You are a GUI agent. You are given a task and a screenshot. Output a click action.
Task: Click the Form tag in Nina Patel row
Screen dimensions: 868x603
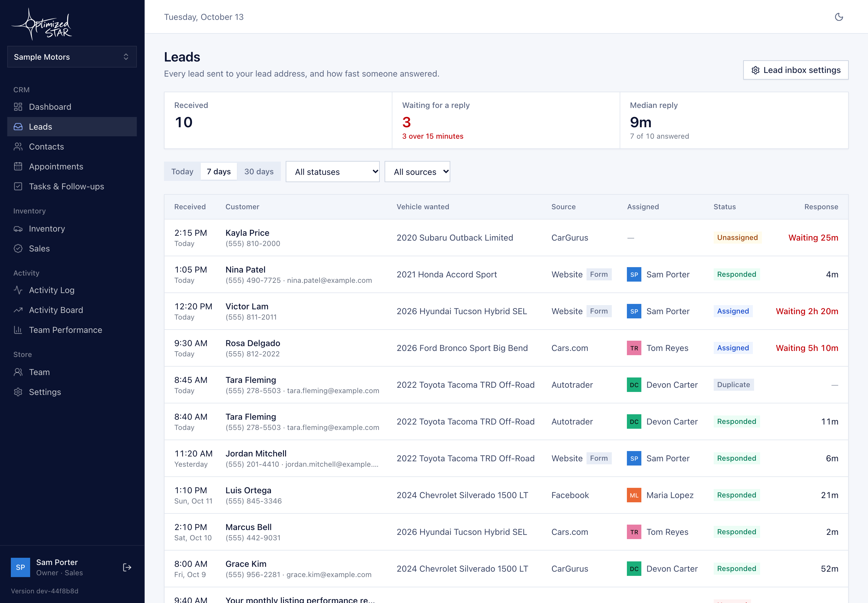599,274
